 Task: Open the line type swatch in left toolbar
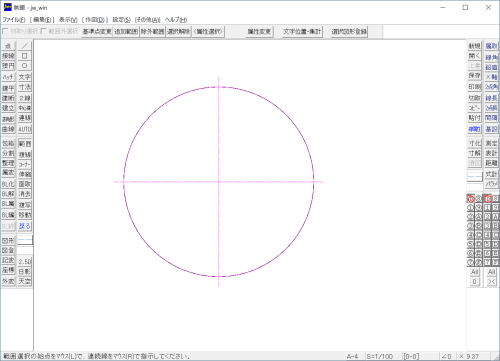[25, 240]
